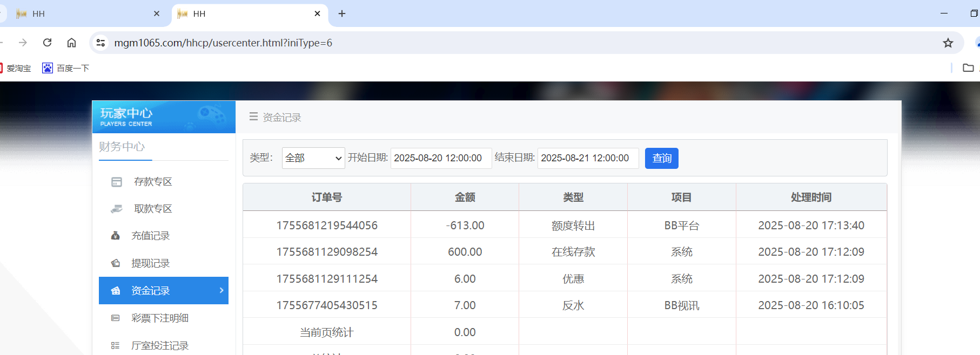Click the lottery bet details icon

[115, 318]
